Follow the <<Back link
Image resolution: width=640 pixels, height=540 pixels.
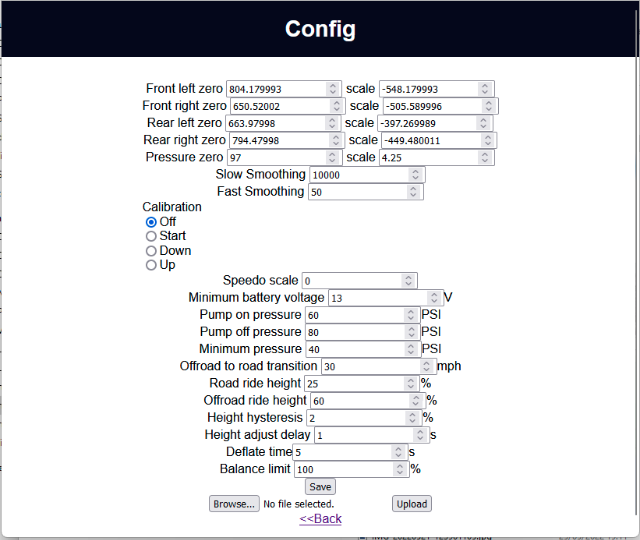tap(320, 519)
